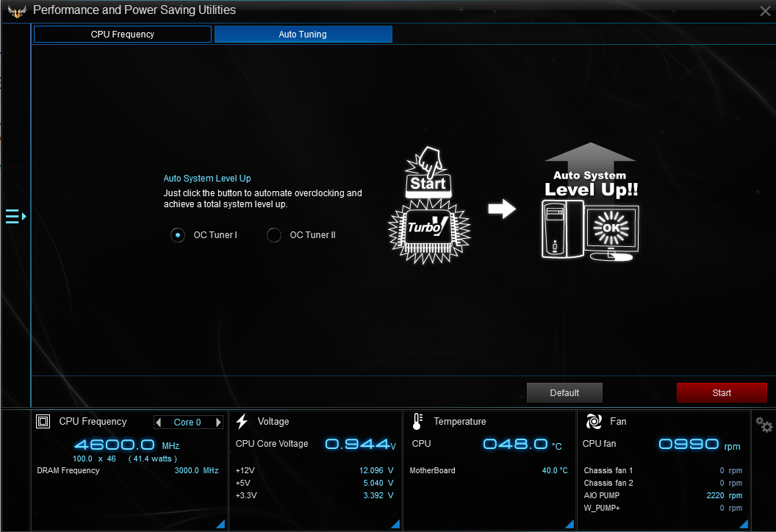Image resolution: width=776 pixels, height=532 pixels.
Task: Click the Fan panel fan icon
Action: click(x=593, y=421)
